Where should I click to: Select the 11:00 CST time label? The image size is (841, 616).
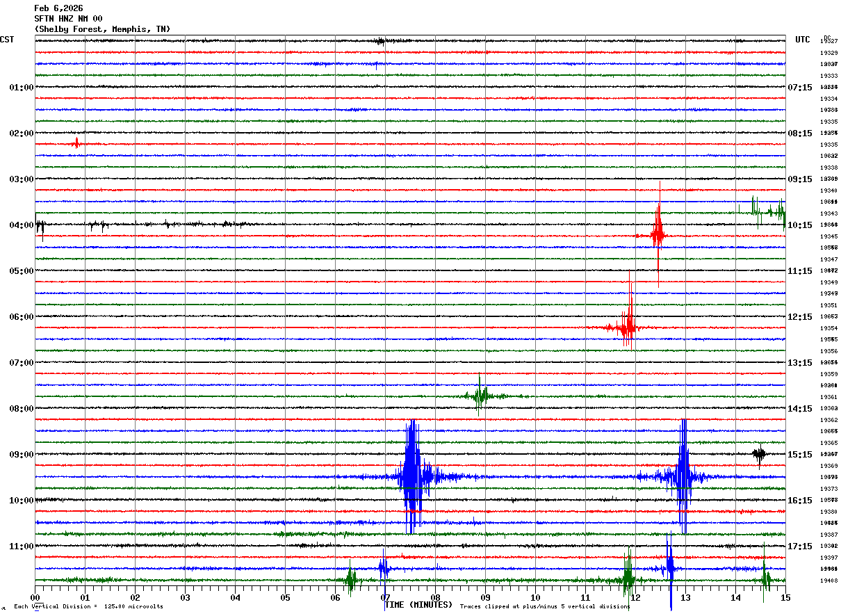tap(21, 546)
